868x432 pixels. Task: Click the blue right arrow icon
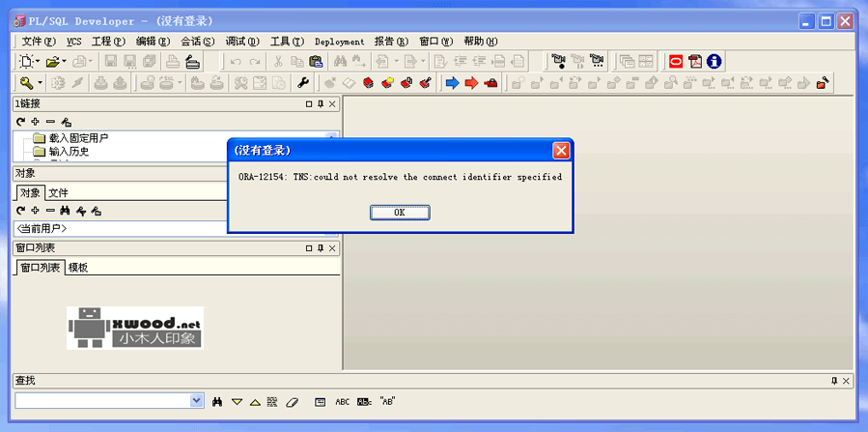click(x=452, y=83)
